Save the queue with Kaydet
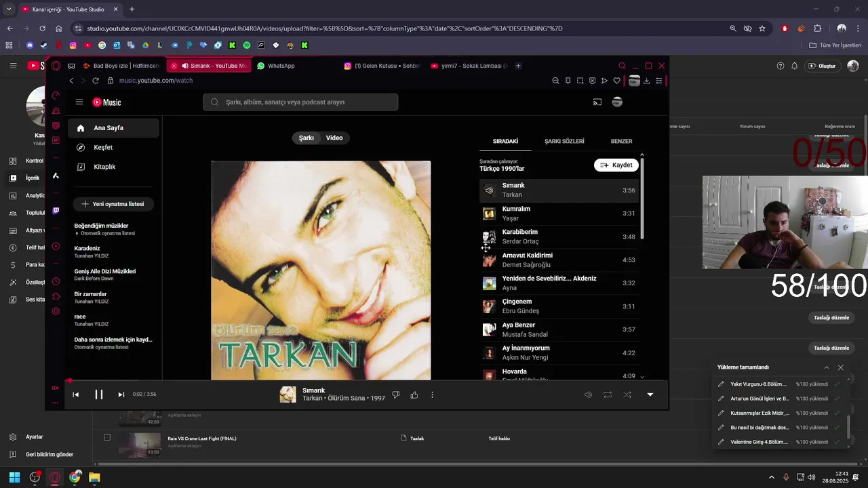868x488 pixels. point(616,165)
